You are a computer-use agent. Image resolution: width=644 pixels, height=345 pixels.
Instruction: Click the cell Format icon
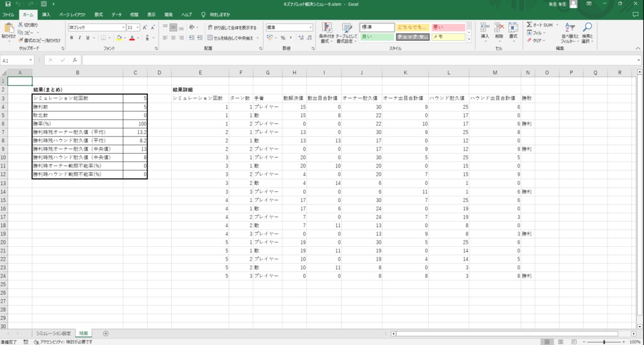point(513,28)
